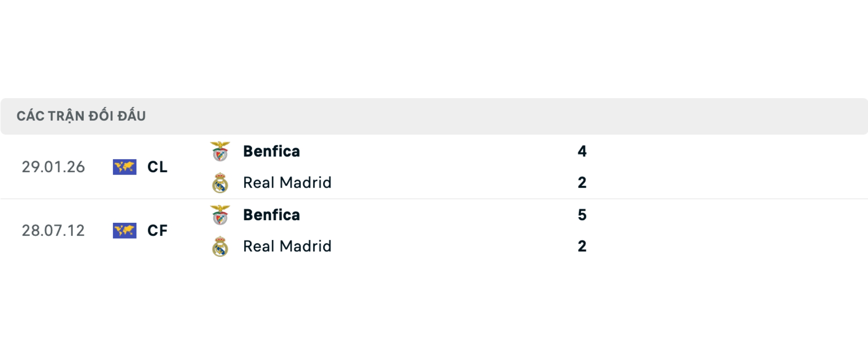Click the Real Madrid crest in the bottom match row
868x358 pixels.
point(220,246)
